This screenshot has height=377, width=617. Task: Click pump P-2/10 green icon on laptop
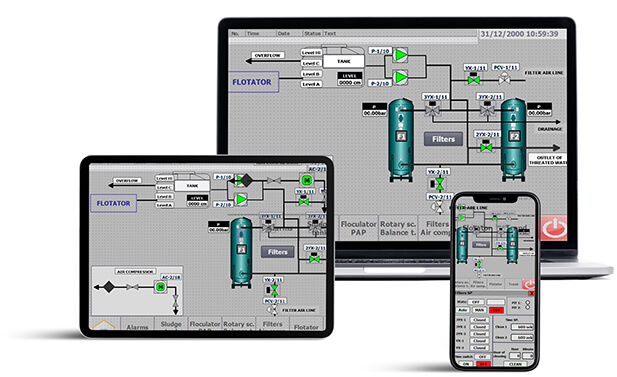tap(401, 77)
